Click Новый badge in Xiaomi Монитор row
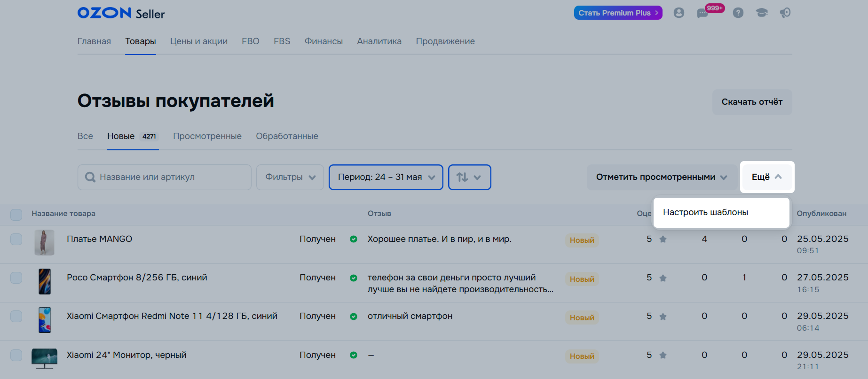This screenshot has width=868, height=379. click(x=582, y=356)
